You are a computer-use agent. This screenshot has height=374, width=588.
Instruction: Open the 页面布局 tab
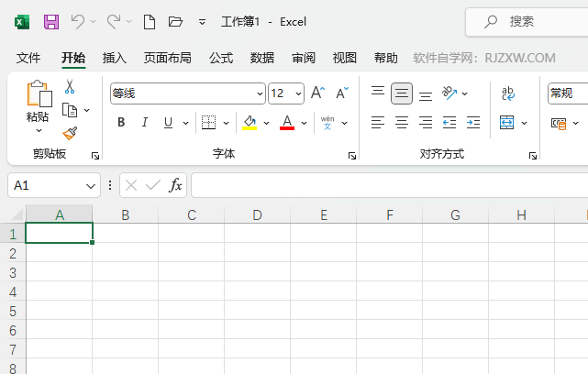pyautogui.click(x=168, y=58)
